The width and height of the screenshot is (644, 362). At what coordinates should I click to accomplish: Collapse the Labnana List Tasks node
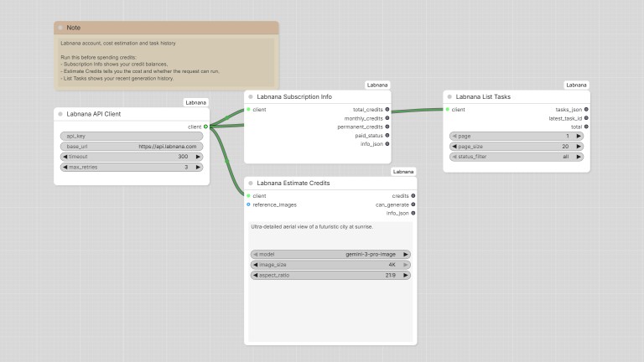(449, 97)
